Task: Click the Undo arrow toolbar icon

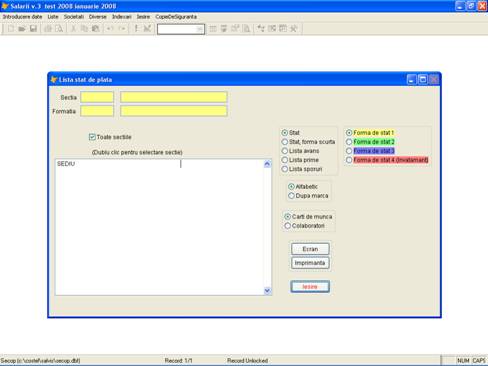Action: click(x=110, y=29)
